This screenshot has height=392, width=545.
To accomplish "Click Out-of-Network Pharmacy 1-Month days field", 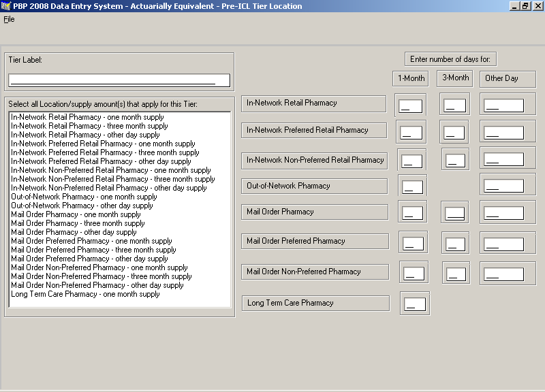I will (413, 187).
